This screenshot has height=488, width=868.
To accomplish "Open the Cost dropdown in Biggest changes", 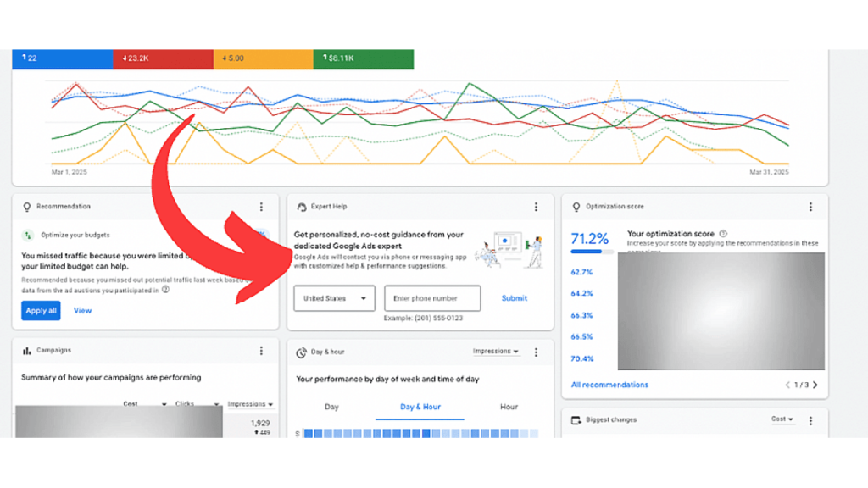I will click(x=780, y=419).
